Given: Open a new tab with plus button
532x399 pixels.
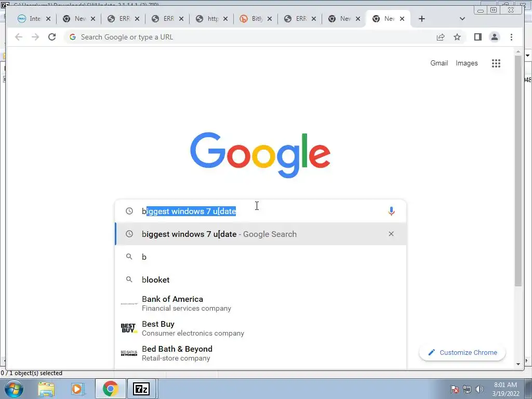Looking at the screenshot, I should point(422,19).
